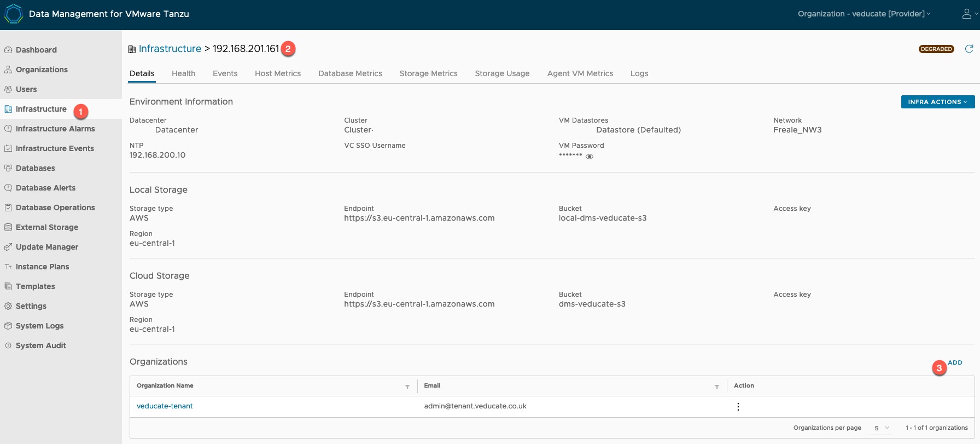Screen dimensions: 980x444
Task: Reveal the VM Password with eye icon
Action: tap(590, 157)
